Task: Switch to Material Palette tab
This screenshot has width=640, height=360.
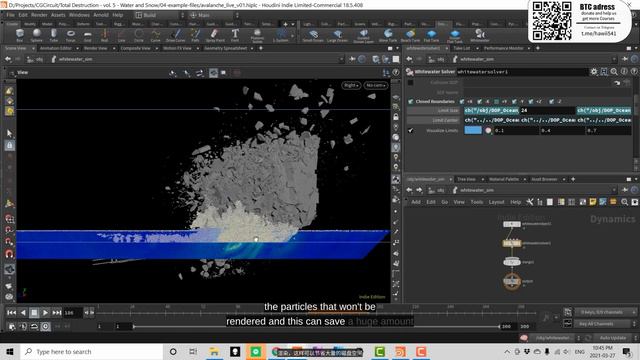Action: [x=504, y=179]
